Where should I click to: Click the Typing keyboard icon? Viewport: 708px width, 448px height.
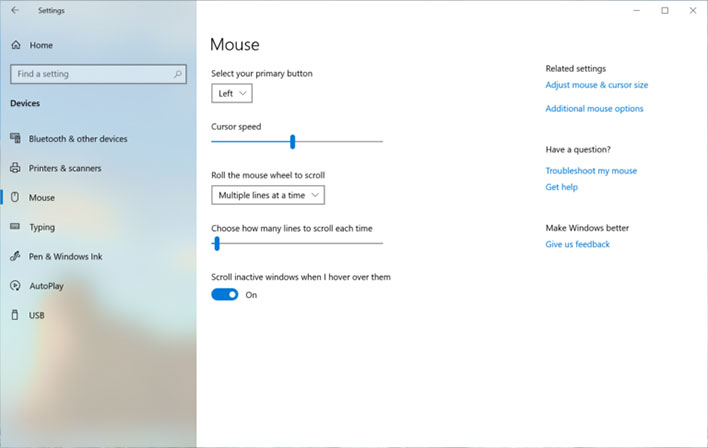(x=15, y=226)
